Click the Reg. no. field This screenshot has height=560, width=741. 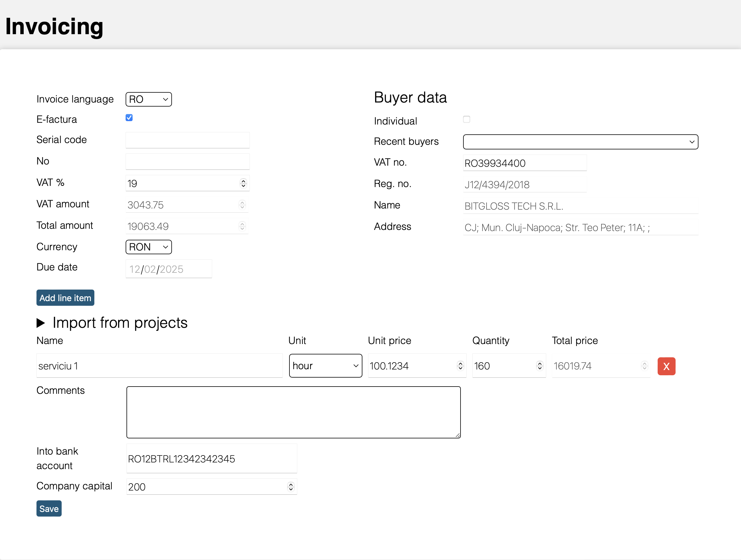pyautogui.click(x=524, y=184)
